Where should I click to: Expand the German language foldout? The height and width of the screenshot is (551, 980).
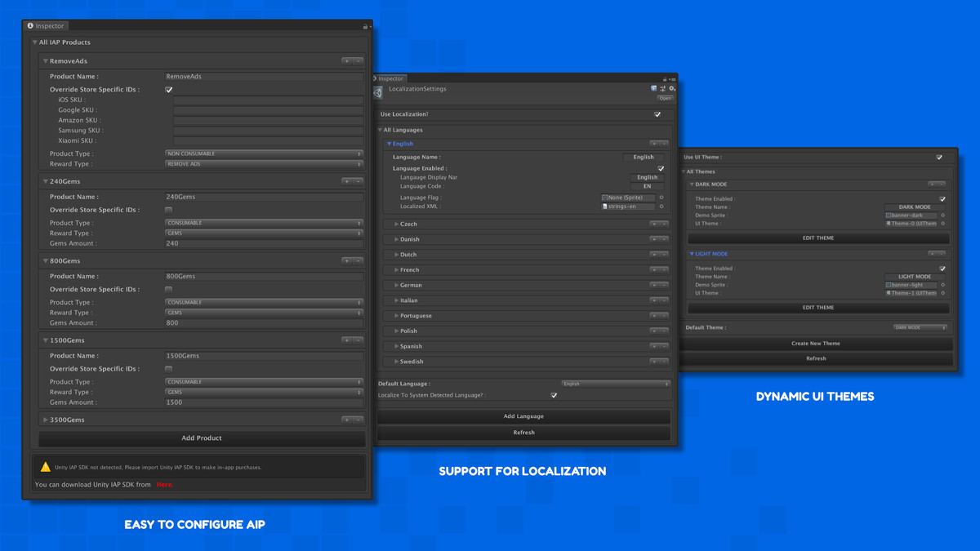coord(397,285)
